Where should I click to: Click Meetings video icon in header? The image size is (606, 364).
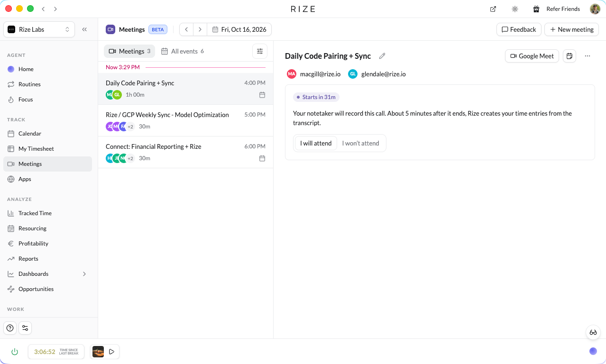click(110, 29)
